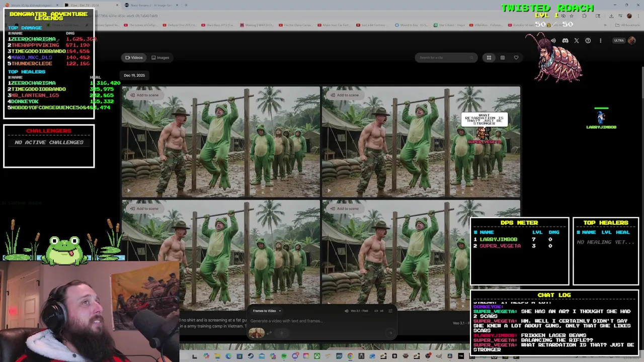The height and width of the screenshot is (362, 644).
Task: Open the help question mark icon
Action: (588, 41)
